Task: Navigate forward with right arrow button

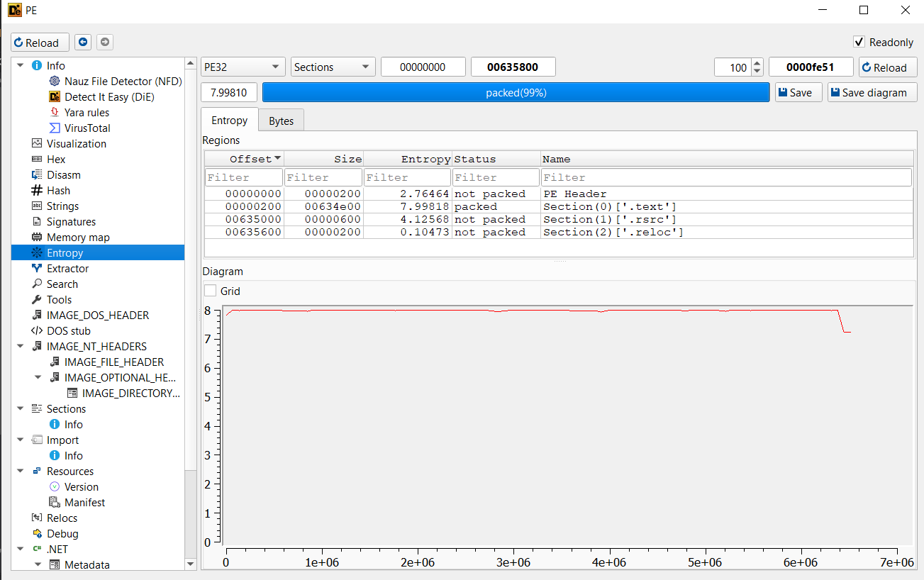Action: [105, 43]
